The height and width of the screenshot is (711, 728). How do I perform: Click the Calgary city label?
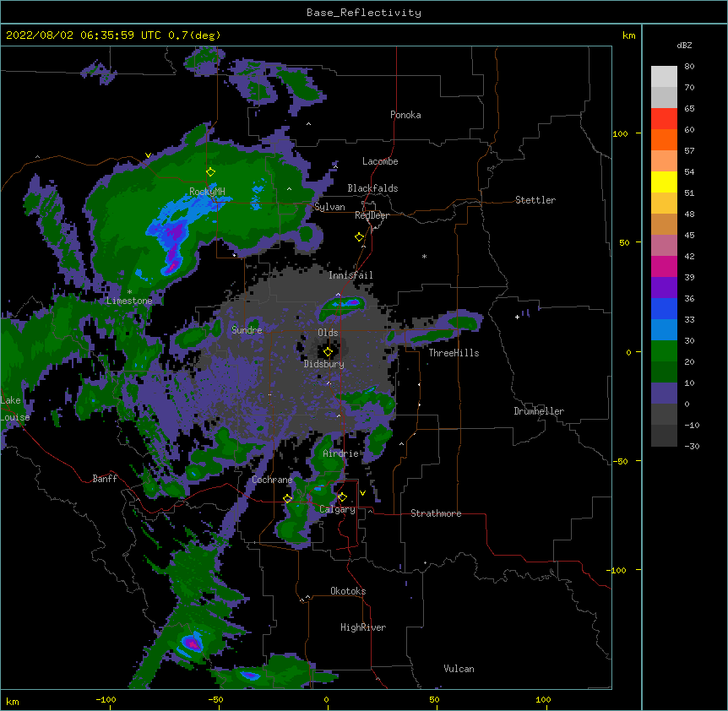tap(337, 509)
